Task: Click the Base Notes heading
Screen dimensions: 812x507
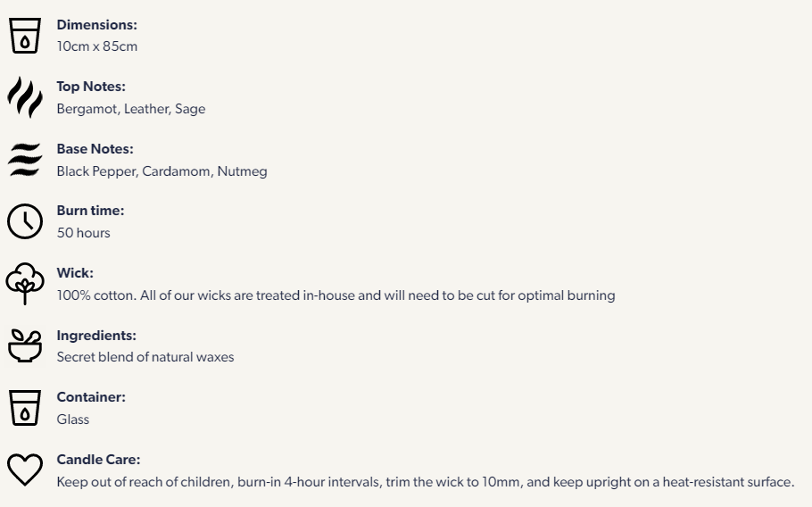Action: click(95, 149)
